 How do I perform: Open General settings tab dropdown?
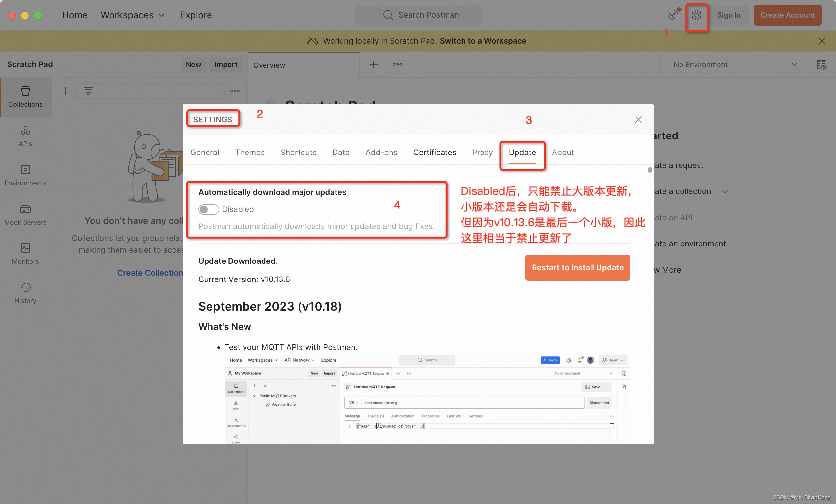[205, 152]
